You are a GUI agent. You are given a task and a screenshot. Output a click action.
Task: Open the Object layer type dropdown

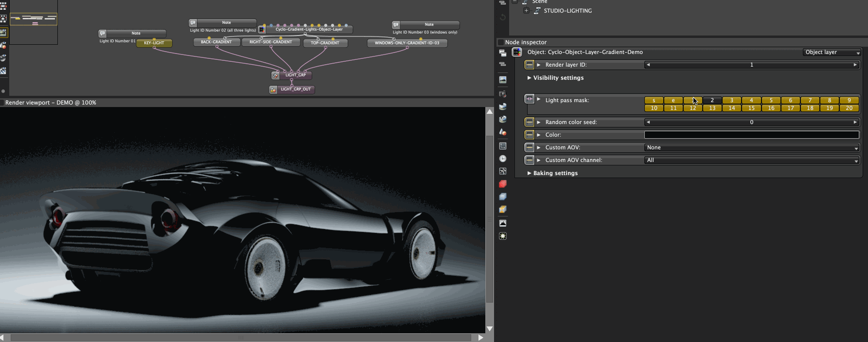[832, 52]
